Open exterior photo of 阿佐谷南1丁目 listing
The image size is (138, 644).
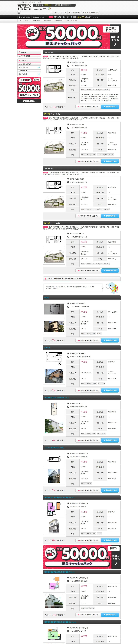(54, 601)
